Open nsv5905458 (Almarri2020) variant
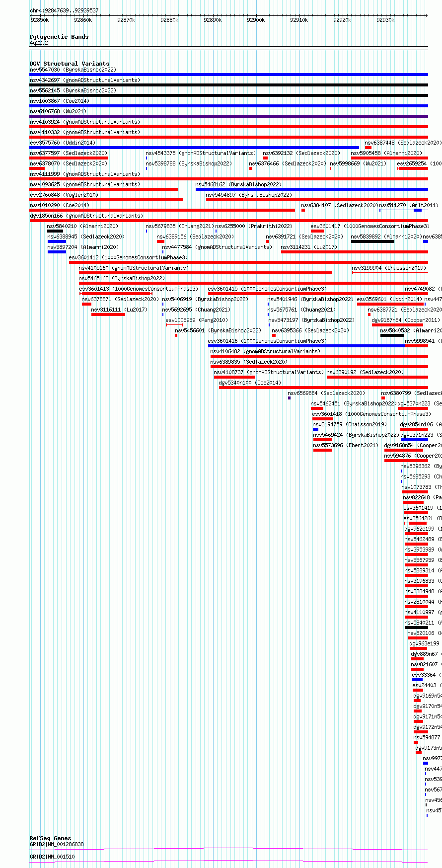Screen dimensions: 442x868 pos(386,154)
